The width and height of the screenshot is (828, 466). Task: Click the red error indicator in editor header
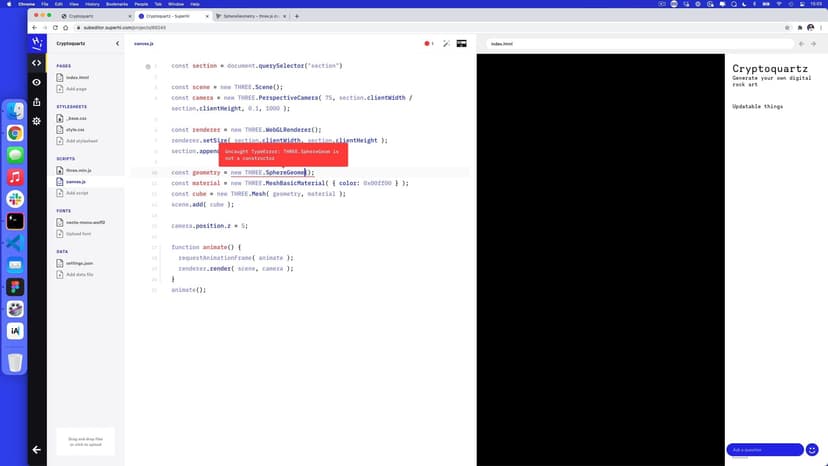(429, 44)
